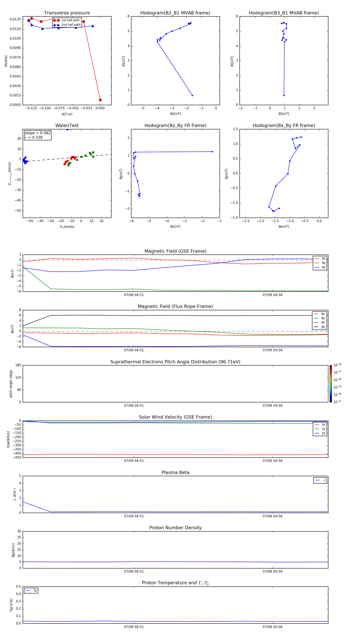This screenshot has width=351, height=644.
Task: Click the "A(T·m)" x-axis label
Action: pos(67,114)
